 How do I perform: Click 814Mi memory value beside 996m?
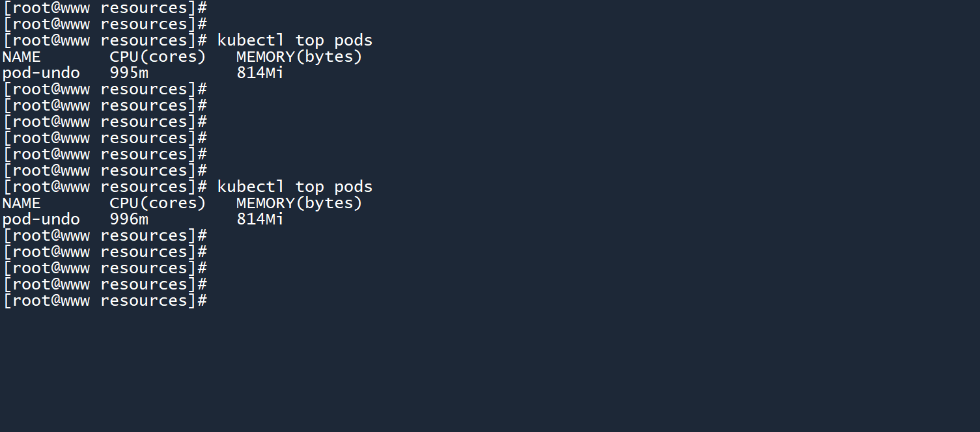click(x=260, y=219)
